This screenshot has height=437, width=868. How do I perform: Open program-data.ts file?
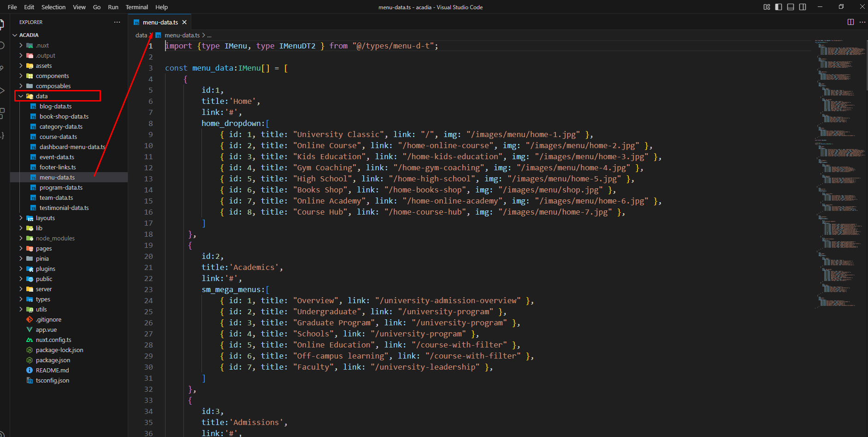(x=69, y=187)
